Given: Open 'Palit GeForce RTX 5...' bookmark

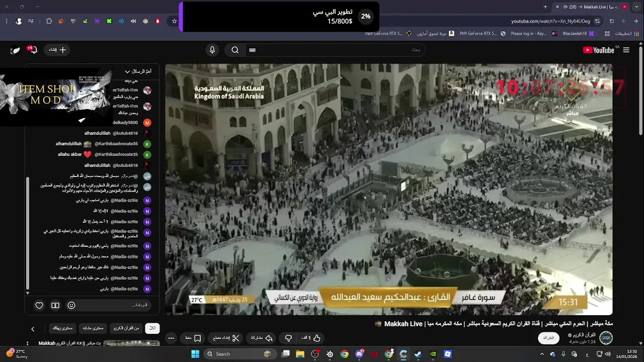Looking at the screenshot, I should click(388, 34).
